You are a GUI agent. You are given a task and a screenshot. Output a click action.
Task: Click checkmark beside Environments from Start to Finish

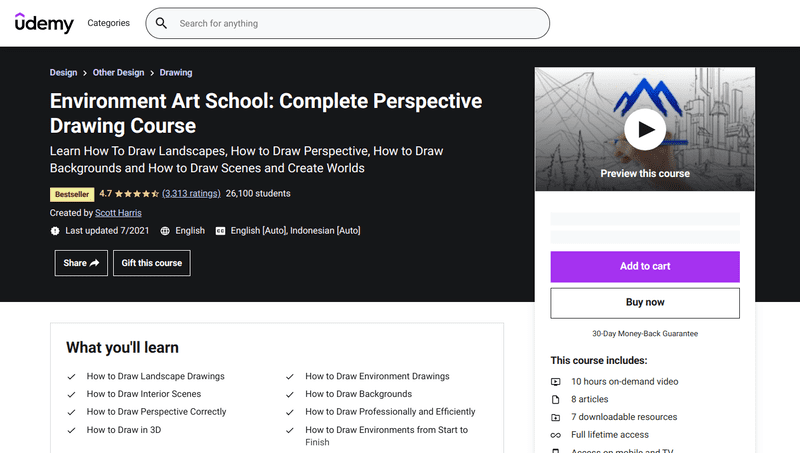(290, 430)
